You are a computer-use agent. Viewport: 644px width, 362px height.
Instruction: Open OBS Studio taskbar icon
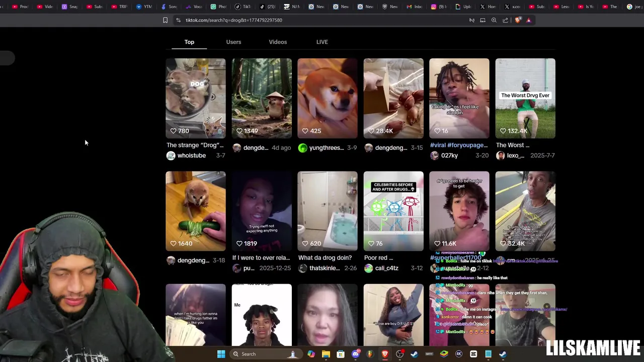[x=400, y=354]
